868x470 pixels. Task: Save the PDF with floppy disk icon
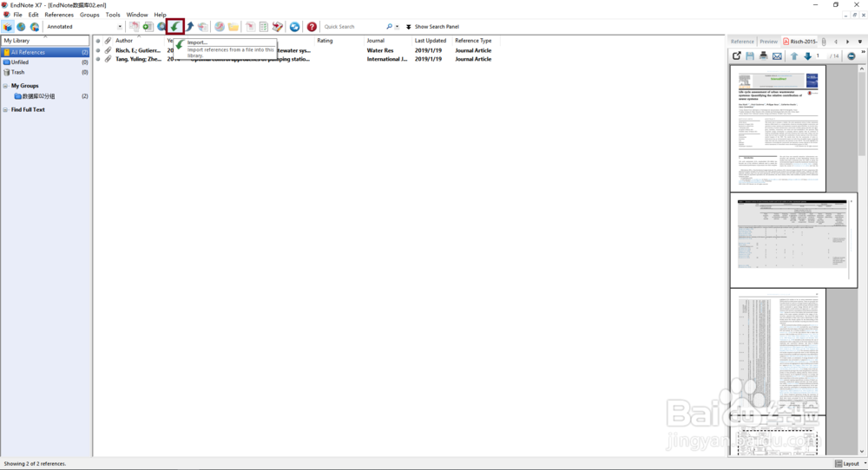[x=750, y=55]
